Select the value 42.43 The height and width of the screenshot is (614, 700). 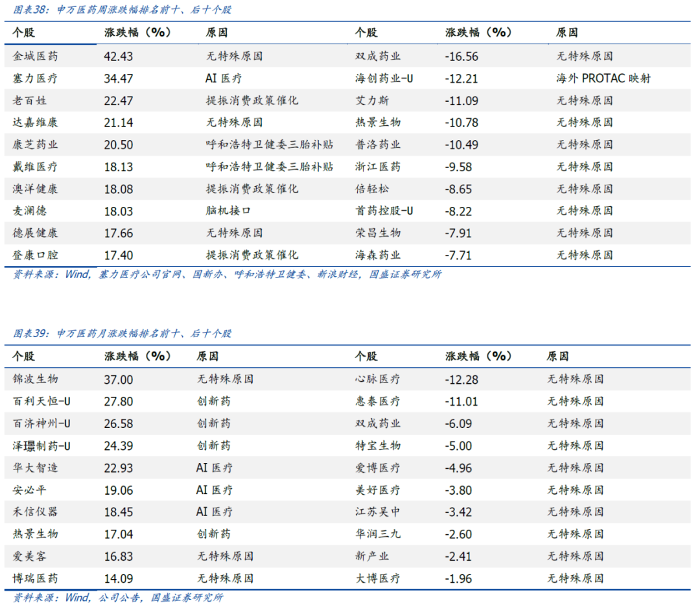[x=119, y=56]
